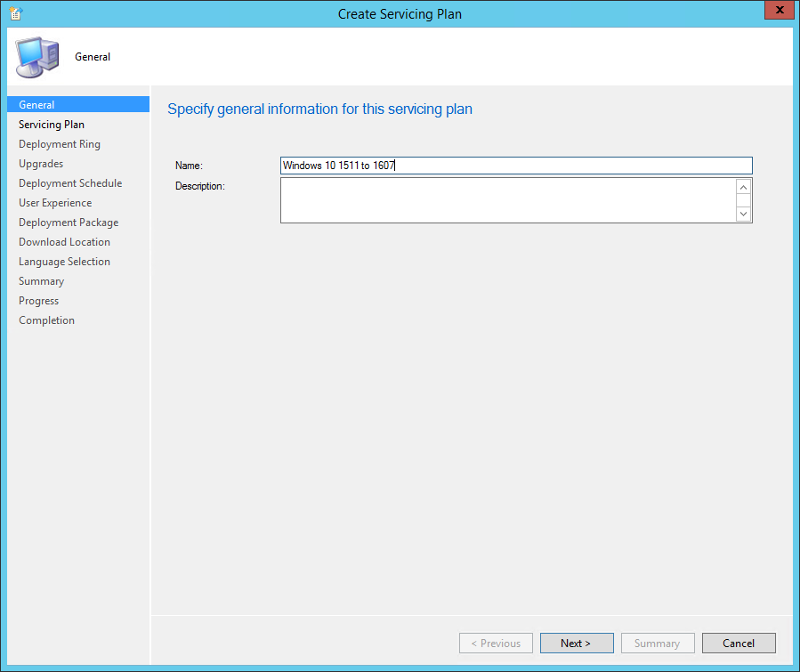Select the Completion step in sidebar

(46, 320)
